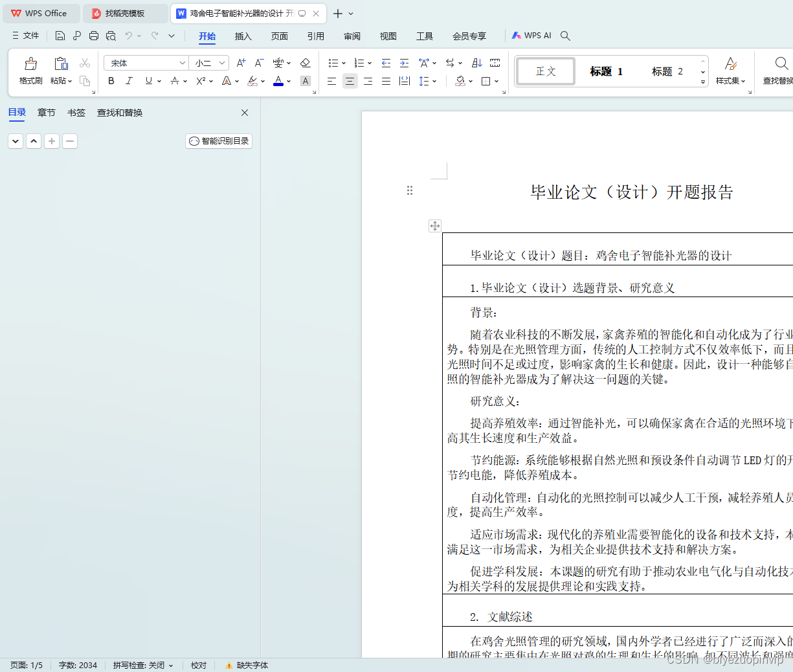Click the paragraph shading fill bucket
The image size is (793, 672).
[x=460, y=81]
